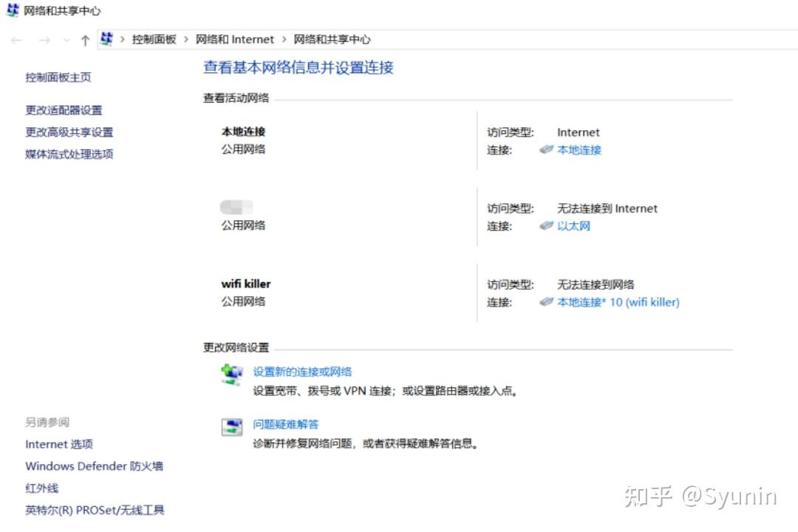
Task: Go forward with the right arrow navigation button
Action: click(45, 40)
